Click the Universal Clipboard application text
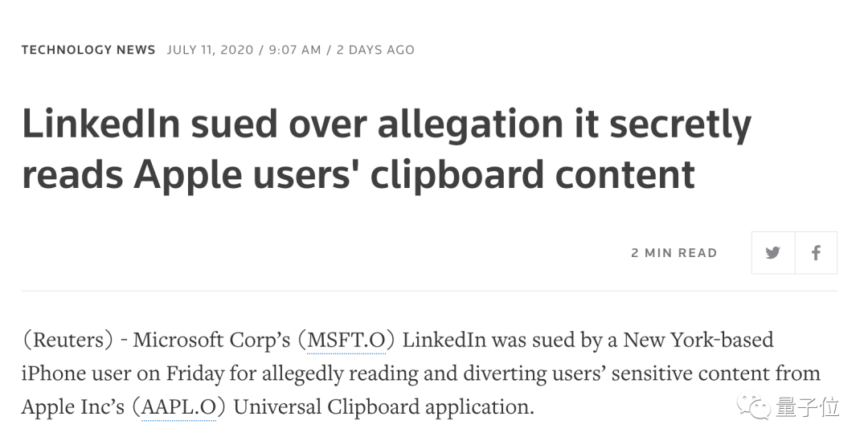Image resolution: width=868 pixels, height=445 pixels. [383, 407]
